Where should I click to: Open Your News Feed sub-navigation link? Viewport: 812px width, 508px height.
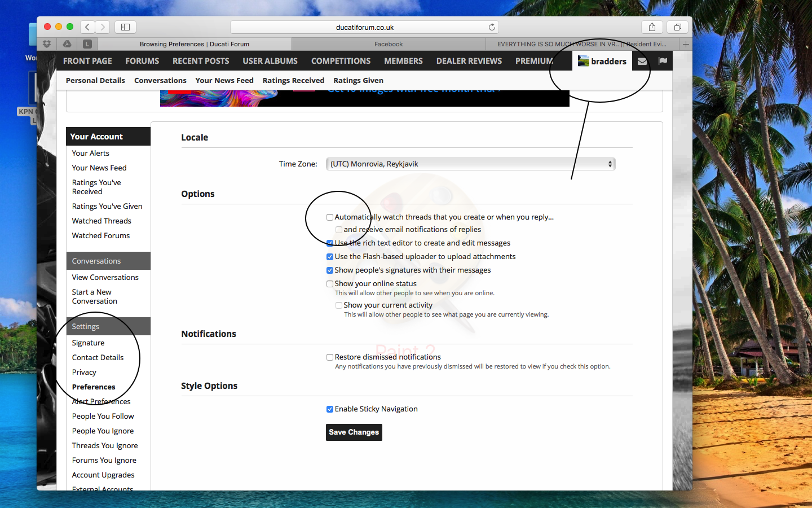click(x=224, y=80)
